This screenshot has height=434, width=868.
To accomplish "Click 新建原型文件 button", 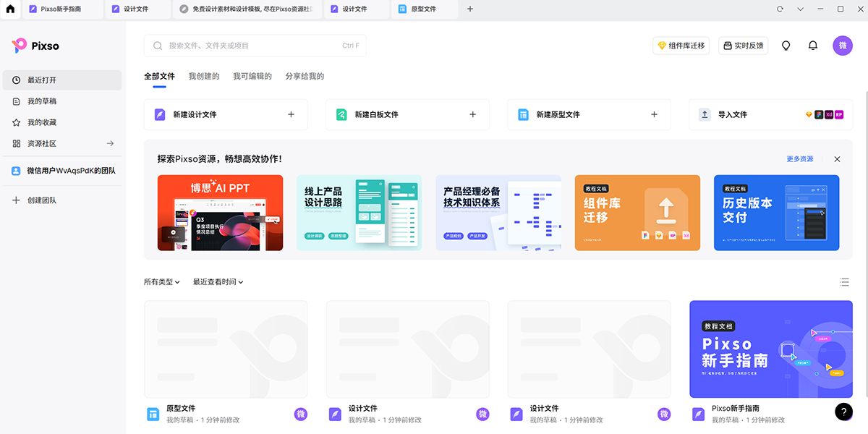I will (589, 114).
